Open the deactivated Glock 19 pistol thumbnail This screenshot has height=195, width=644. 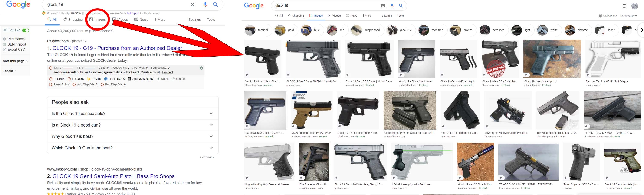[552, 59]
